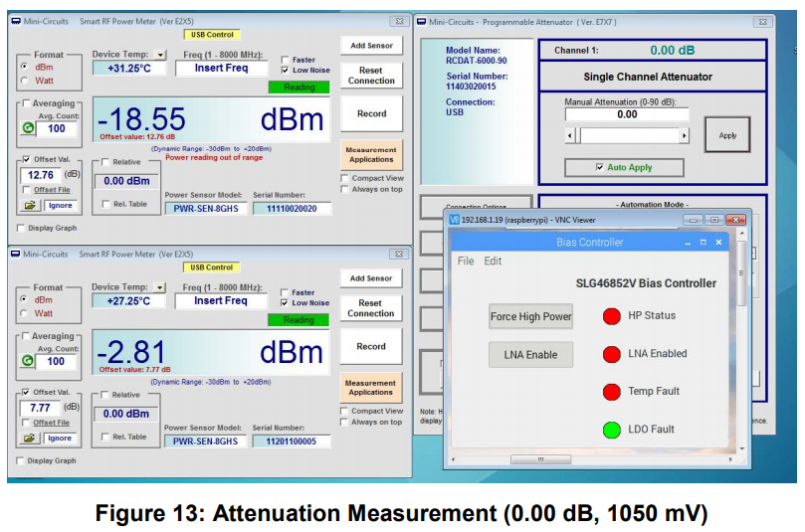Viewport: 805px width, 532px height.
Task: Click Add Sensor in top power meter
Action: (x=372, y=46)
